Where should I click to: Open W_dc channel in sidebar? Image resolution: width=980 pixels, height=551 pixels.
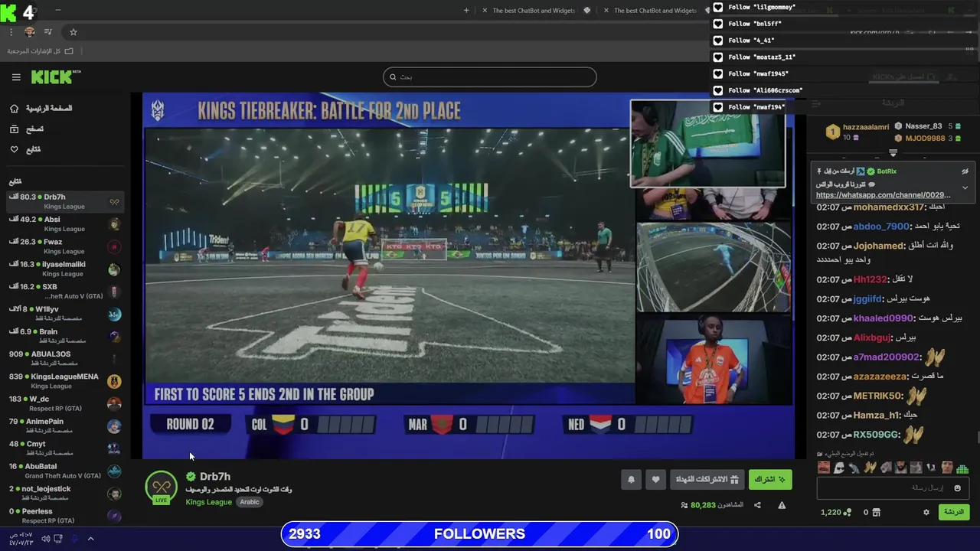coord(64,403)
